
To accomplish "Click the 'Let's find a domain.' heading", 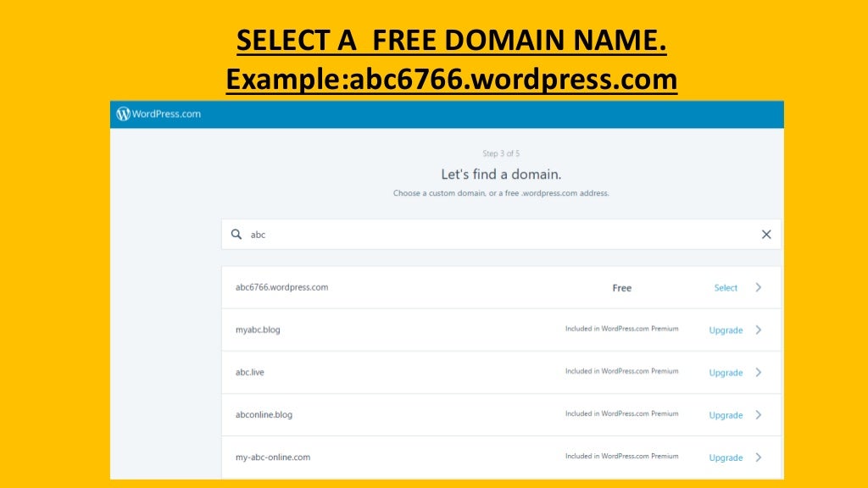I will [501, 175].
